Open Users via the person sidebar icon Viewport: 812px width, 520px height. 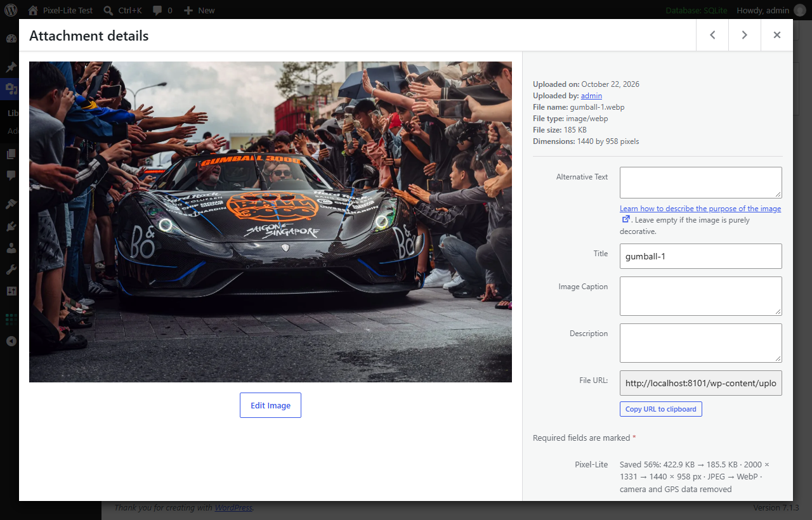click(x=11, y=248)
